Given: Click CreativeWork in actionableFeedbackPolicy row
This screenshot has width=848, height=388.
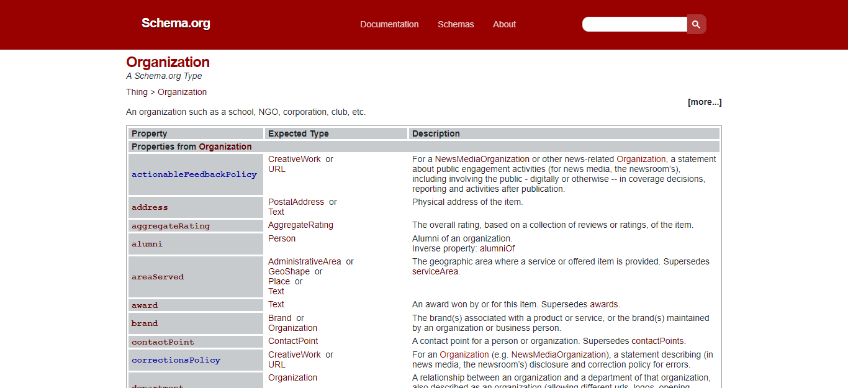Looking at the screenshot, I should pyautogui.click(x=295, y=159).
